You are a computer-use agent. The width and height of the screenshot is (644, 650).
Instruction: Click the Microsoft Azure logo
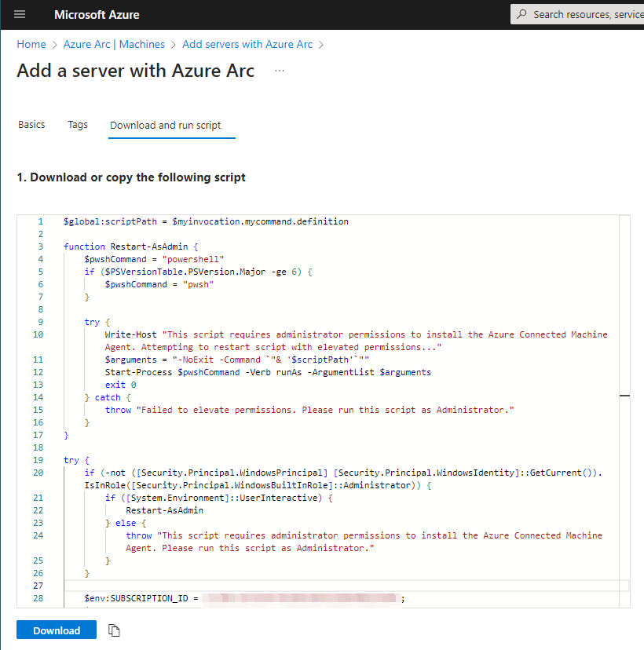pyautogui.click(x=97, y=14)
